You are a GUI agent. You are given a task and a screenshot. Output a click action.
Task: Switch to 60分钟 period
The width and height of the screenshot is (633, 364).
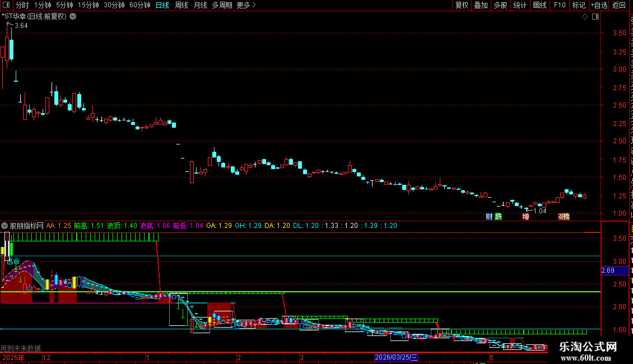(x=140, y=5)
